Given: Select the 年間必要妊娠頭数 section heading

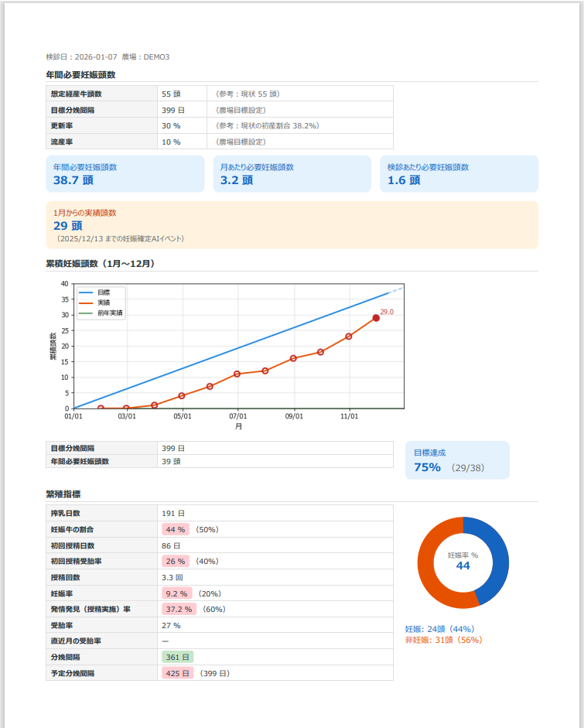Looking at the screenshot, I should [80, 75].
